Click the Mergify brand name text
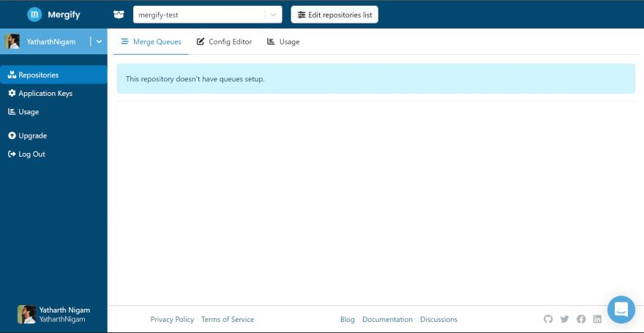This screenshot has width=644, height=333. coord(64,15)
